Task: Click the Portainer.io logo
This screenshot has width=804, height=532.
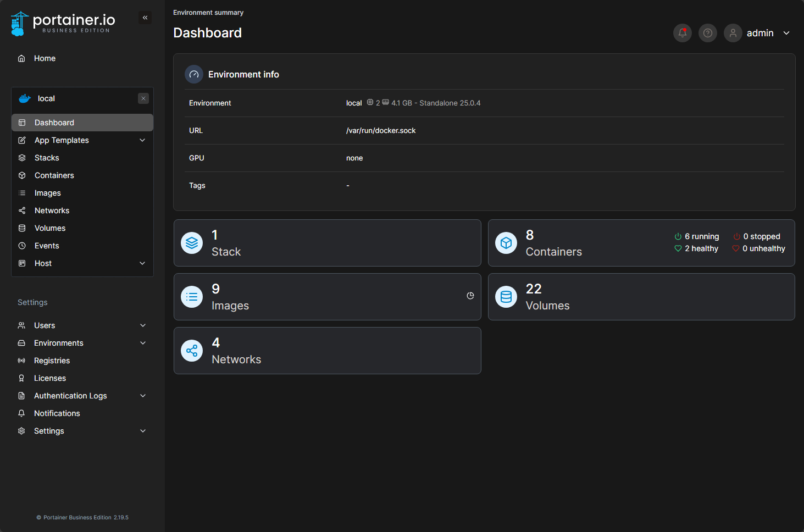Action: [x=63, y=24]
